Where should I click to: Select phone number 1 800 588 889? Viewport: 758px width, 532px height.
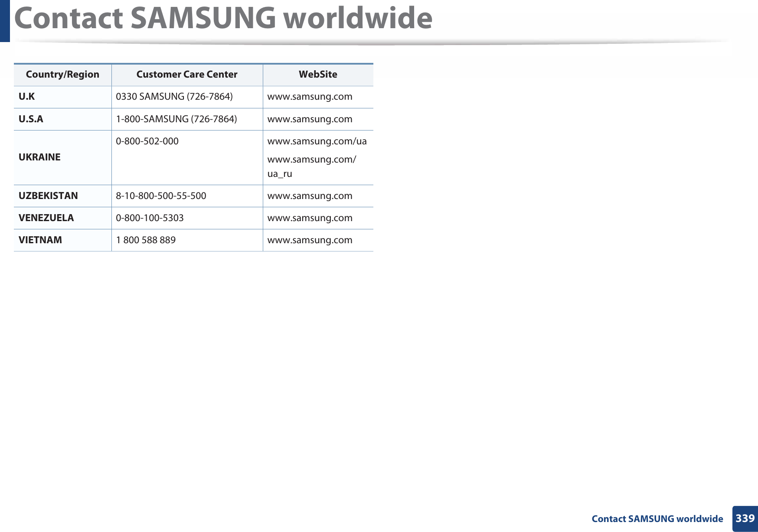146,240
